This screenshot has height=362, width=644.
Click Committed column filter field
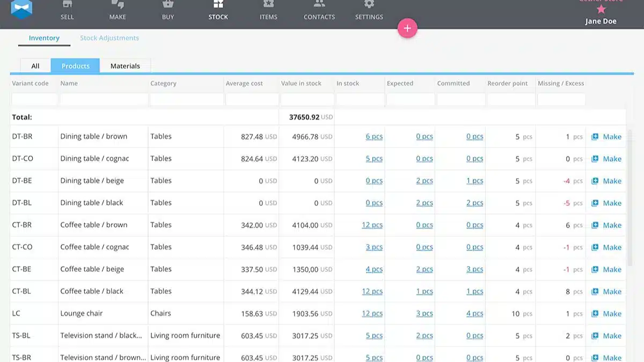(x=461, y=99)
